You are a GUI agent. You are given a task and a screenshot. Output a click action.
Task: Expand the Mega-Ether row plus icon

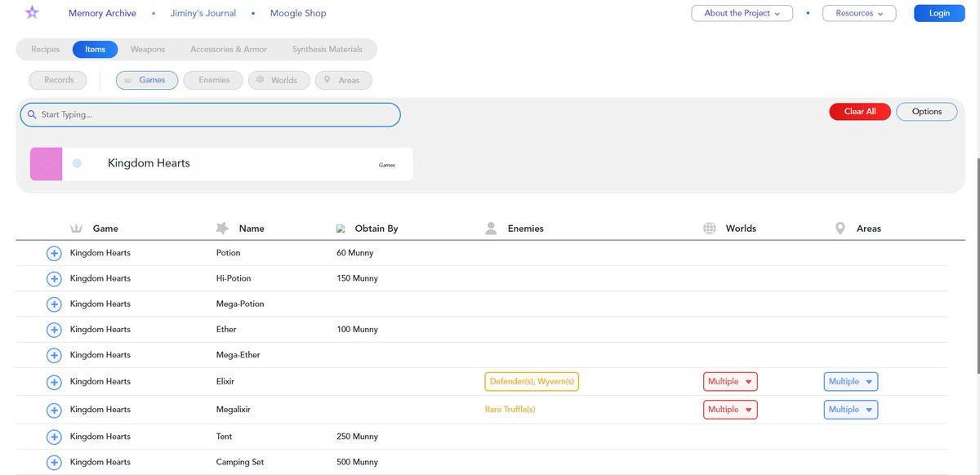[x=54, y=355]
